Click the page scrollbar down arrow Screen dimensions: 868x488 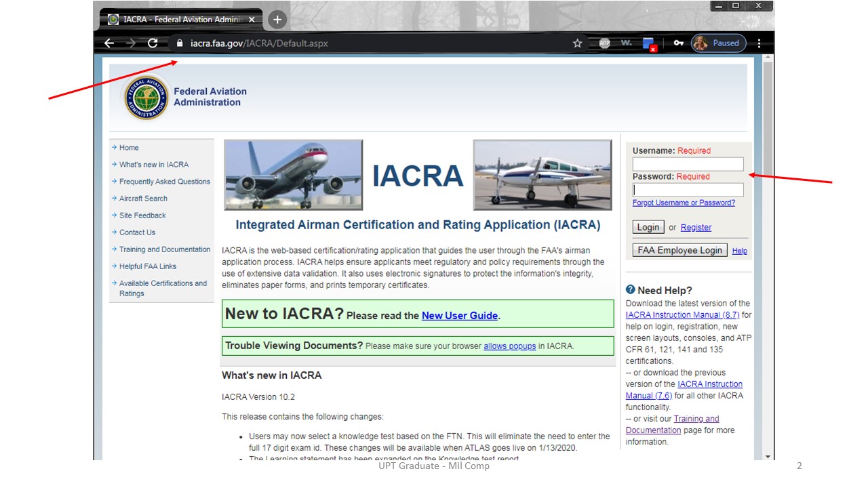(768, 456)
